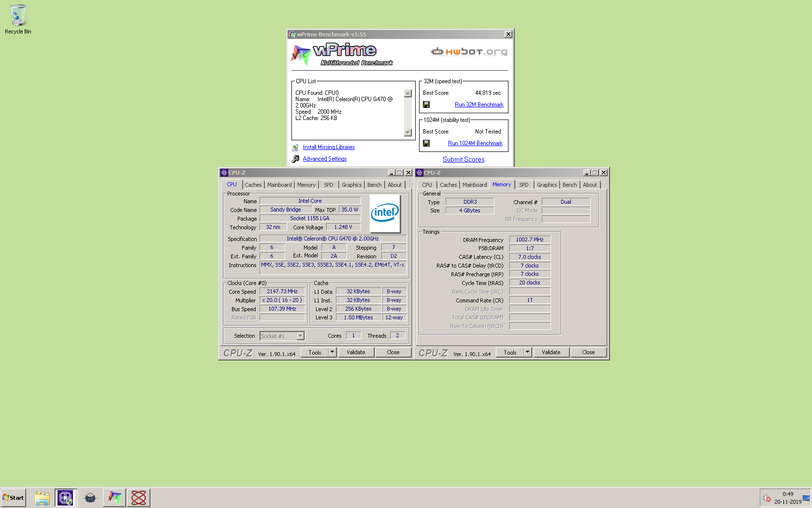
Task: Click the volume muted tray icon
Action: (x=767, y=498)
